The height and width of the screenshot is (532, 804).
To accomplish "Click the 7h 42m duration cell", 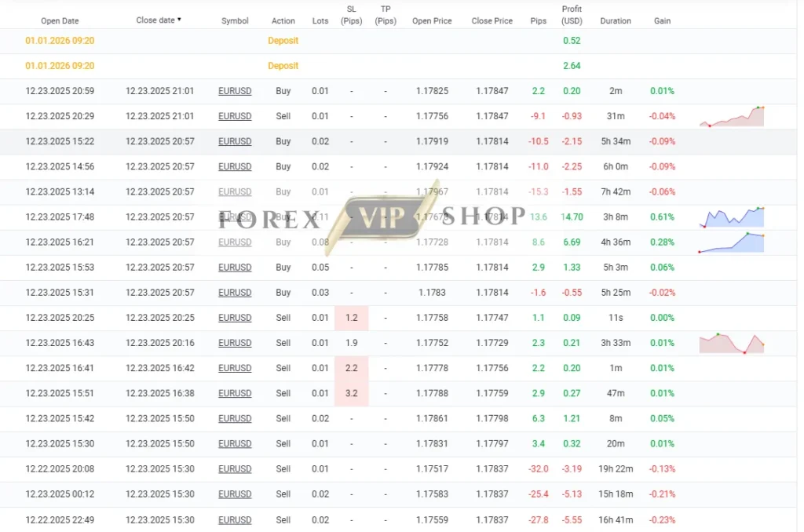I will coord(616,191).
